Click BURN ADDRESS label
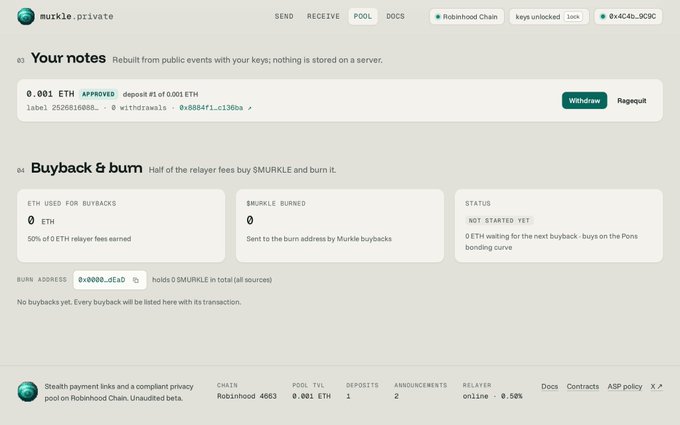 click(x=42, y=280)
